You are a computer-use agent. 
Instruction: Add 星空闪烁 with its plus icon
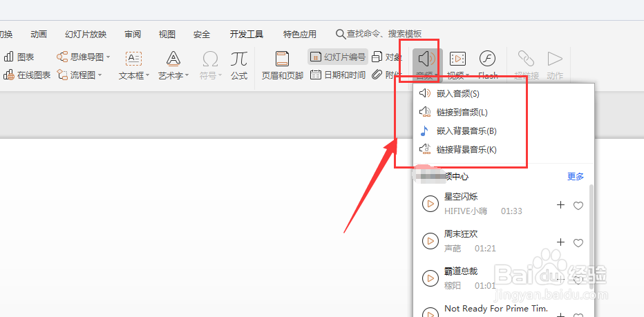(560, 205)
